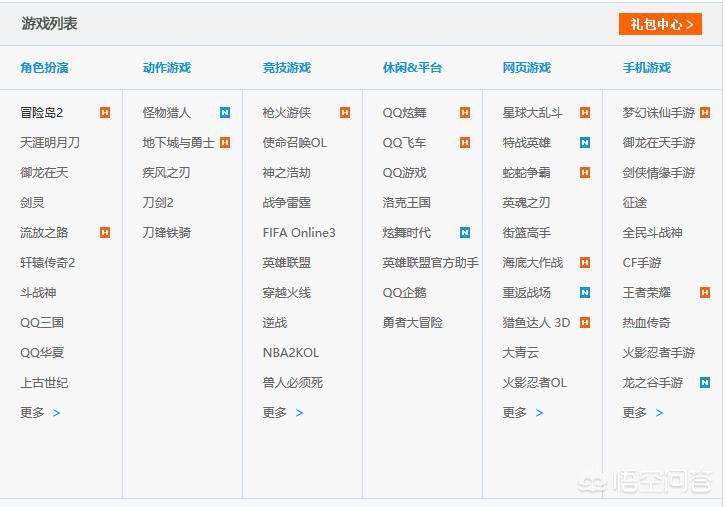Click the N badge beside 炫舞时代
The width and height of the screenshot is (726, 507).
(465, 232)
